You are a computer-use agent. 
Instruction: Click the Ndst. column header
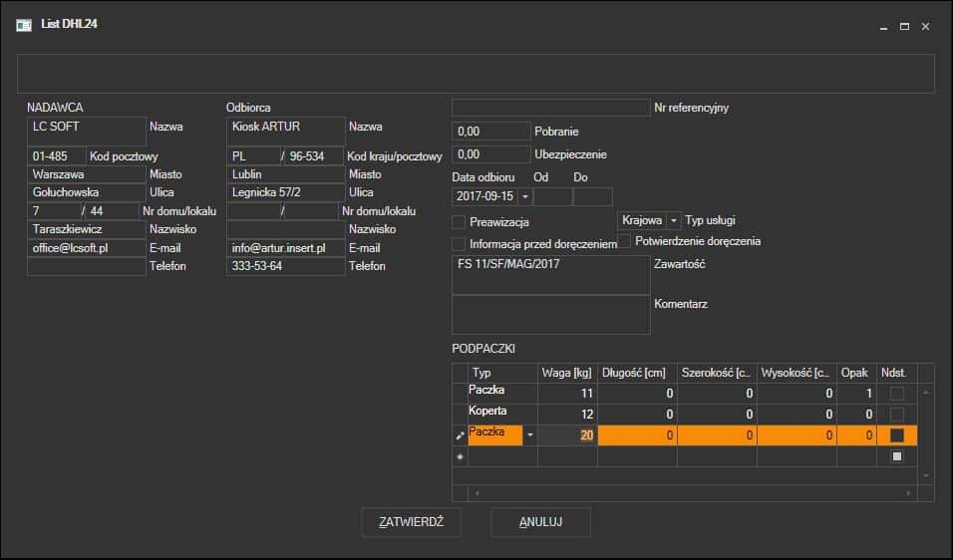click(896, 373)
